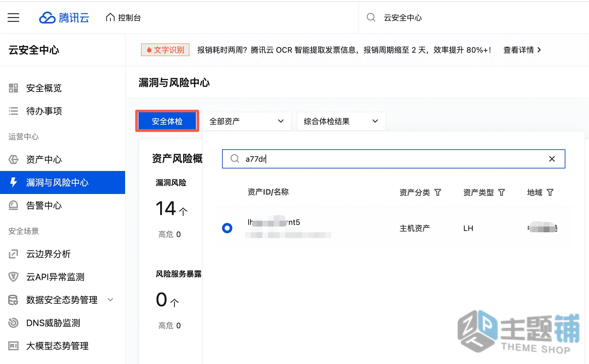Filter by 地域 funnel icon
589x364 pixels.
pos(550,192)
